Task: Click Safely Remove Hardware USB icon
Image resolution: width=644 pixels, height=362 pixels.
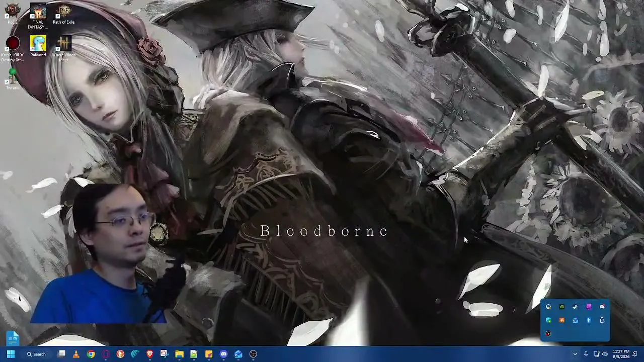Action: pyautogui.click(x=602, y=320)
